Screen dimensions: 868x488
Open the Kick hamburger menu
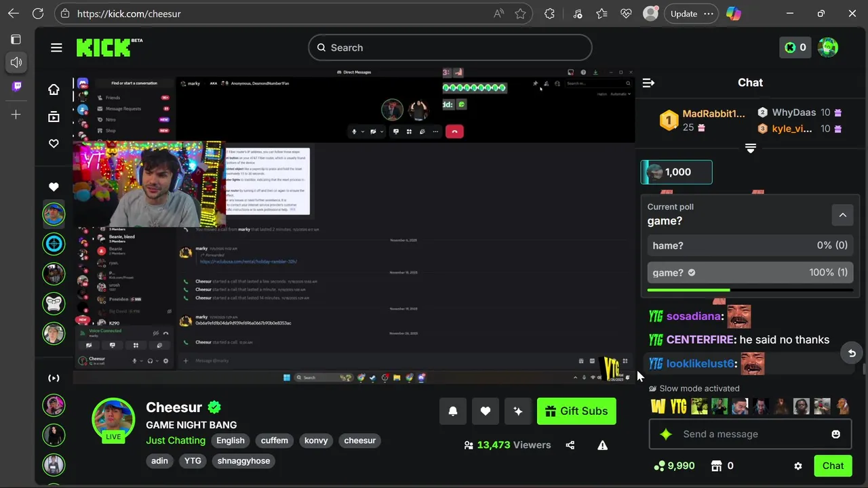click(x=56, y=47)
